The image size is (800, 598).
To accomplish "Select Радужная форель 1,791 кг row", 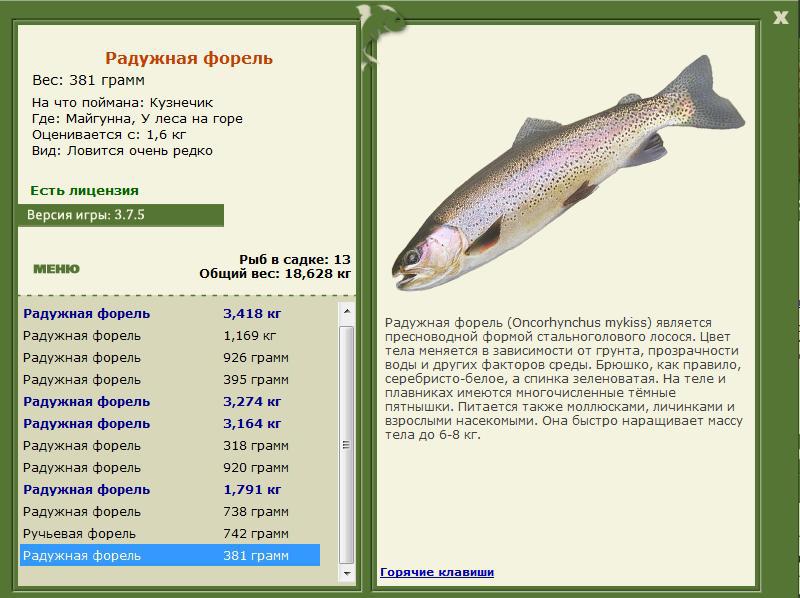I will (170, 489).
